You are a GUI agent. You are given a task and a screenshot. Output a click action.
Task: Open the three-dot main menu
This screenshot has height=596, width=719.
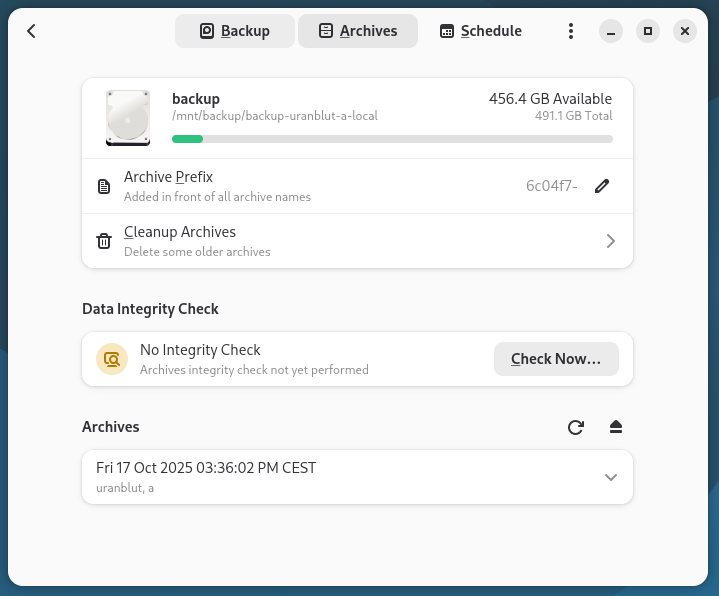571,31
